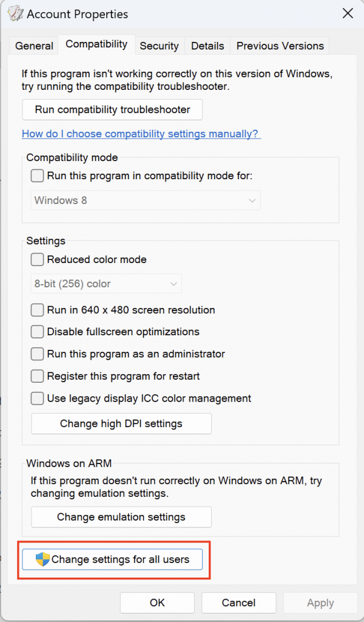Viewport: 364px width, 622px height.
Task: Open the Windows 8 compatibility dropdown
Action: pos(146,200)
